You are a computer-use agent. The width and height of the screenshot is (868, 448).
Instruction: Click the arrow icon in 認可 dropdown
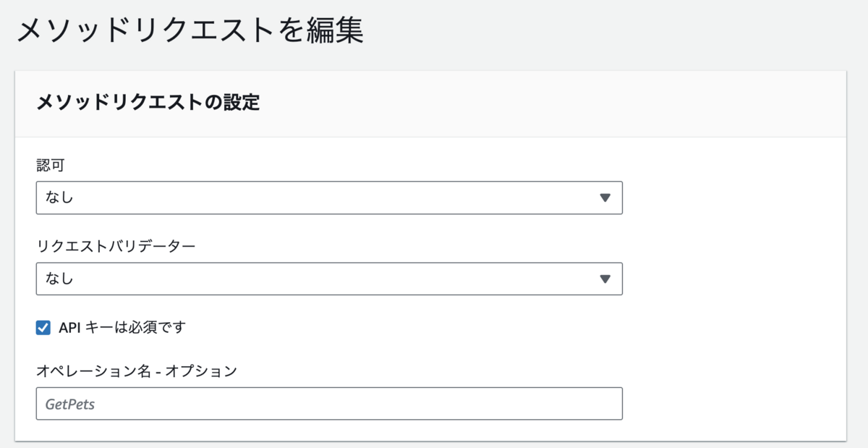coord(605,198)
